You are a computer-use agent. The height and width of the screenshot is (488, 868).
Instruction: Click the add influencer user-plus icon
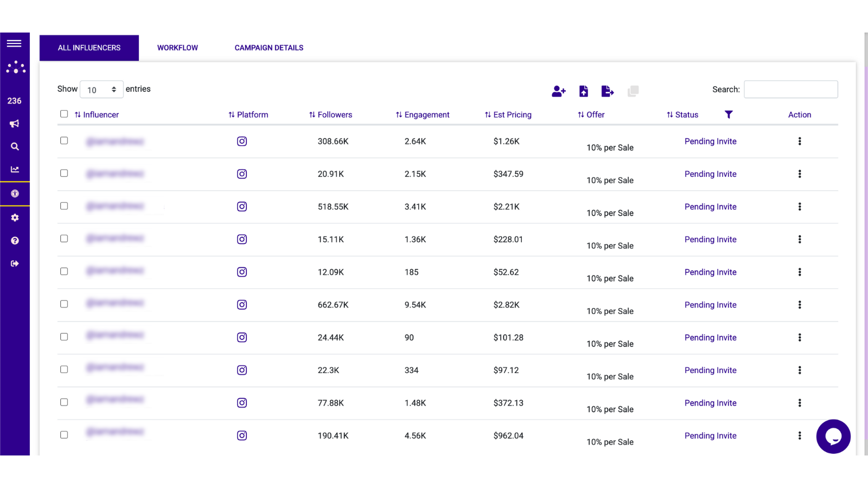[x=559, y=91]
